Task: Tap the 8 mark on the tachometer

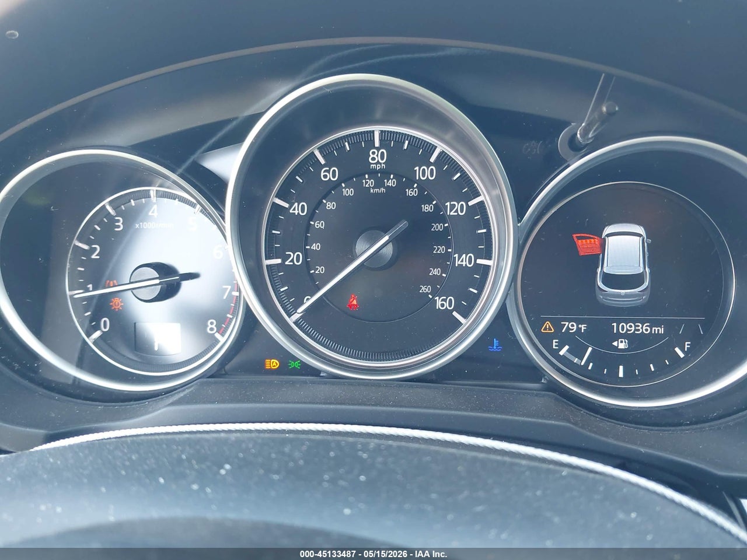Action: click(x=211, y=326)
